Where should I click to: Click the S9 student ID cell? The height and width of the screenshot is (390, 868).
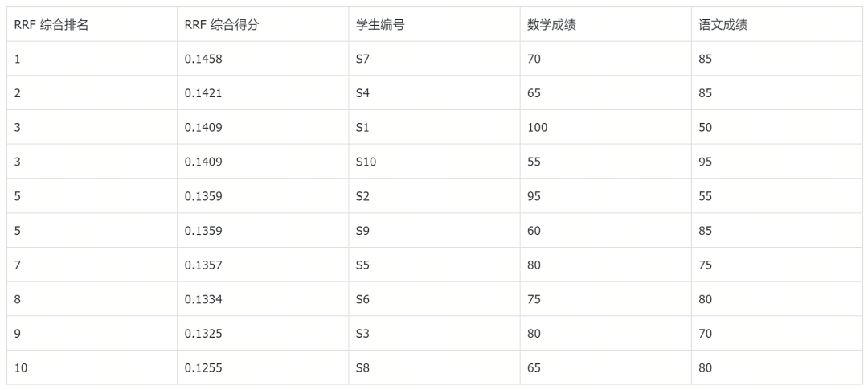pyautogui.click(x=363, y=231)
